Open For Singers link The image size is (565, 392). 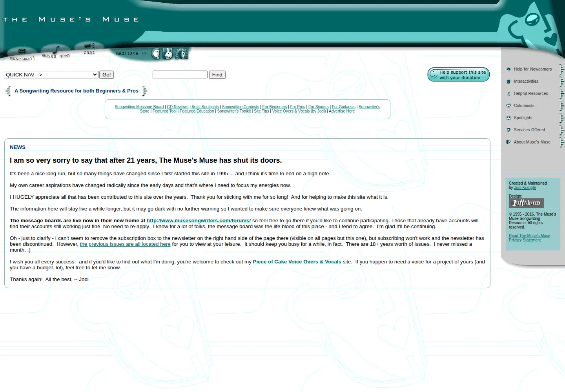pyautogui.click(x=319, y=107)
